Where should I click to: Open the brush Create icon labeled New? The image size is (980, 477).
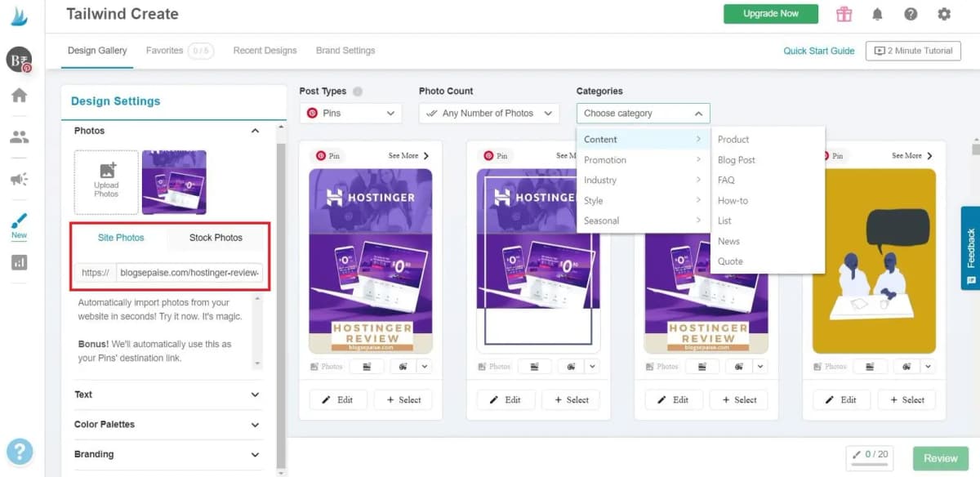click(x=19, y=225)
